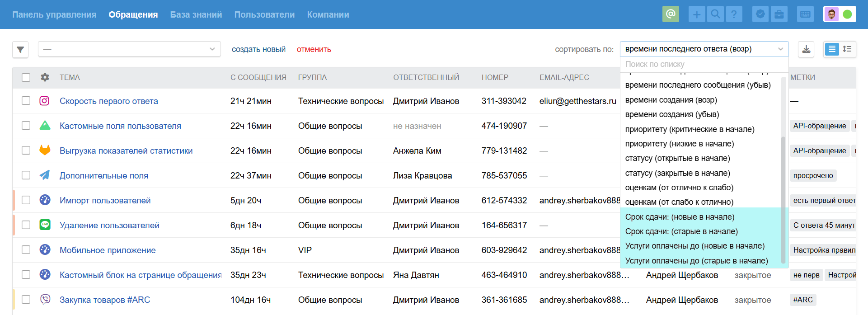Open the search magnifier icon

715,14
